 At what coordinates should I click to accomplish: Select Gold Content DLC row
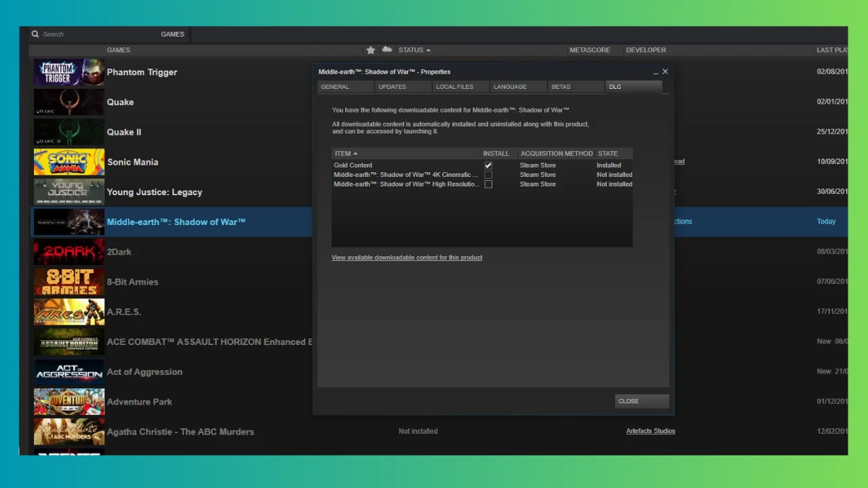point(482,165)
